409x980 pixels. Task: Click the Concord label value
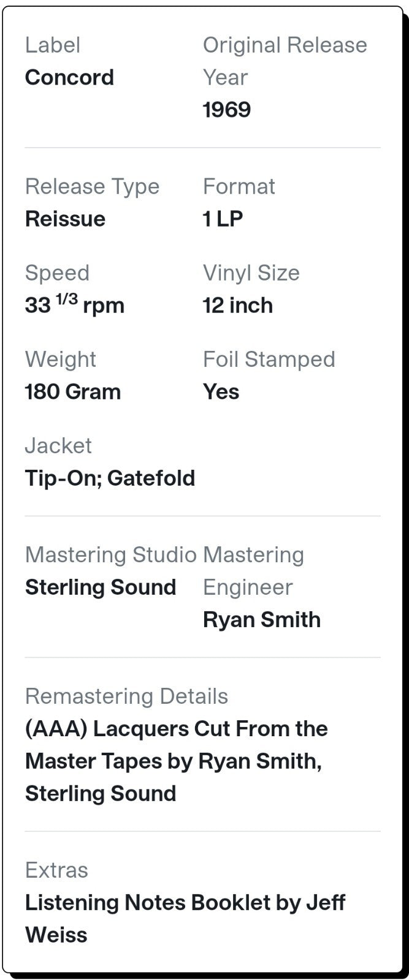tap(69, 77)
